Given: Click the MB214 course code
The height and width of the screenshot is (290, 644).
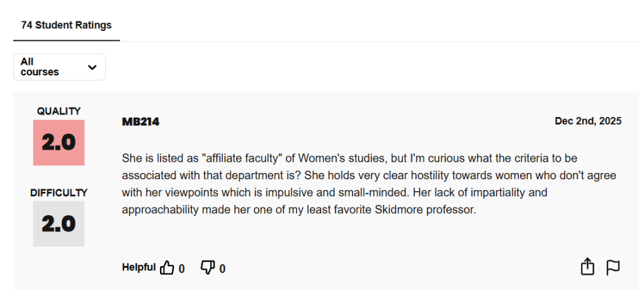Looking at the screenshot, I should pyautogui.click(x=140, y=122).
